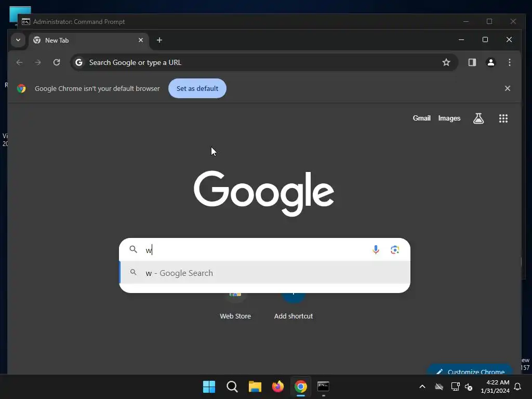Open Google Images link
Viewport: 532px width, 399px height.
(449, 118)
